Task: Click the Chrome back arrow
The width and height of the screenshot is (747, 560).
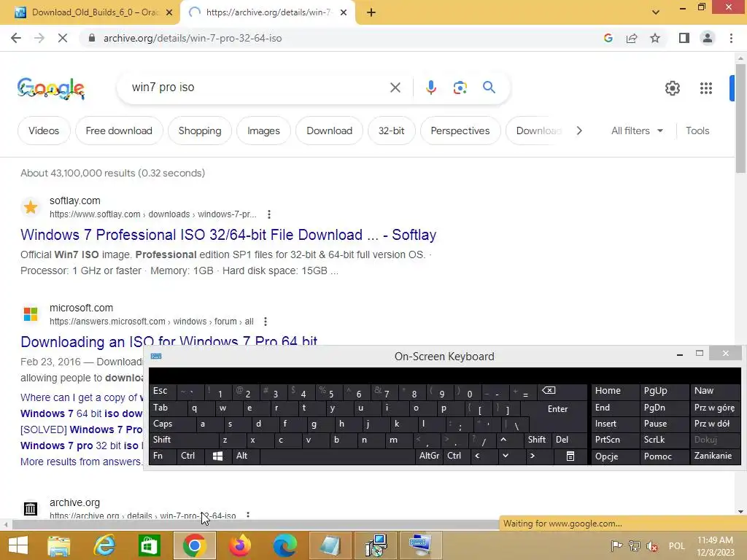Action: coord(16,38)
